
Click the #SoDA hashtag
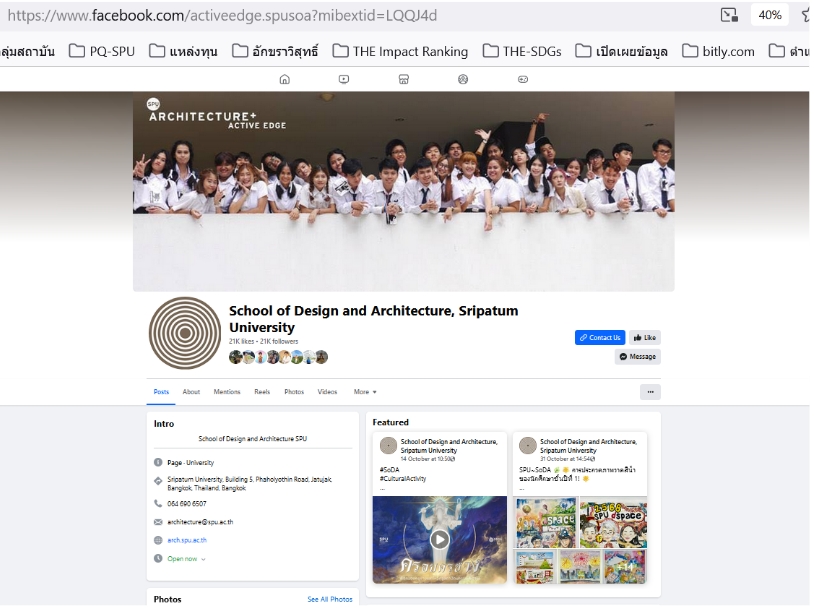coord(389,470)
